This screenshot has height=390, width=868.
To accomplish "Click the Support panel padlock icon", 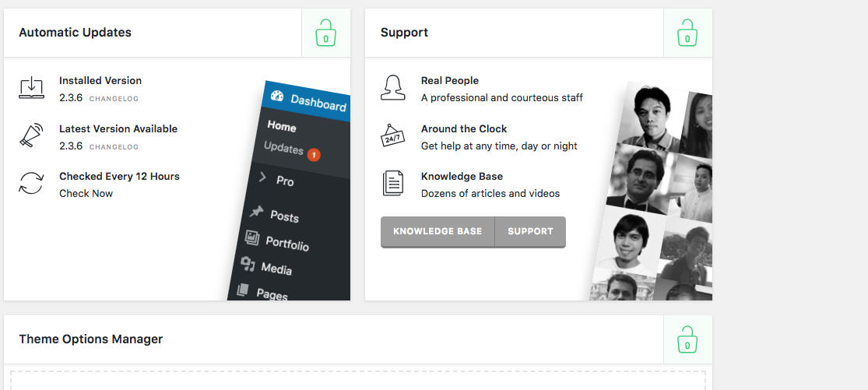I will click(687, 33).
